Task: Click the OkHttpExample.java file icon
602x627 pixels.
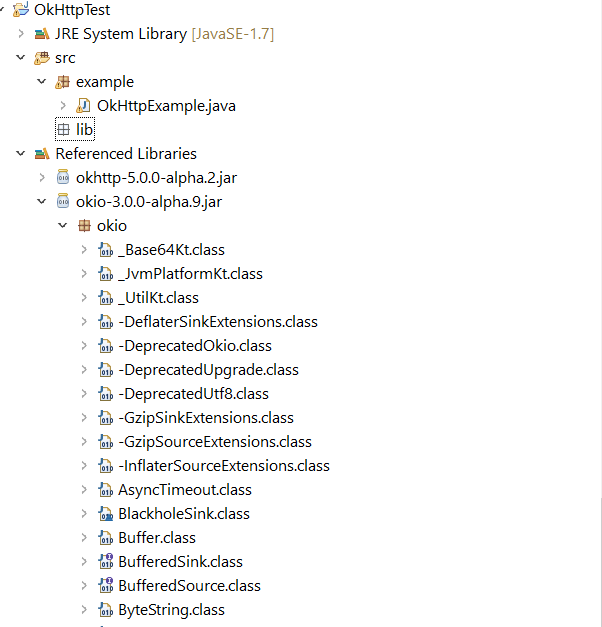Action: (x=83, y=106)
